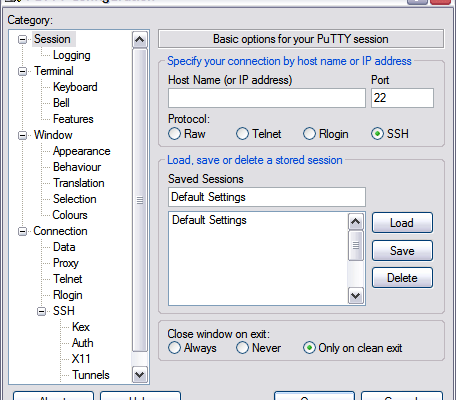Open the Auth settings category
Image resolution: width=456 pixels, height=400 pixels.
pos(83,343)
